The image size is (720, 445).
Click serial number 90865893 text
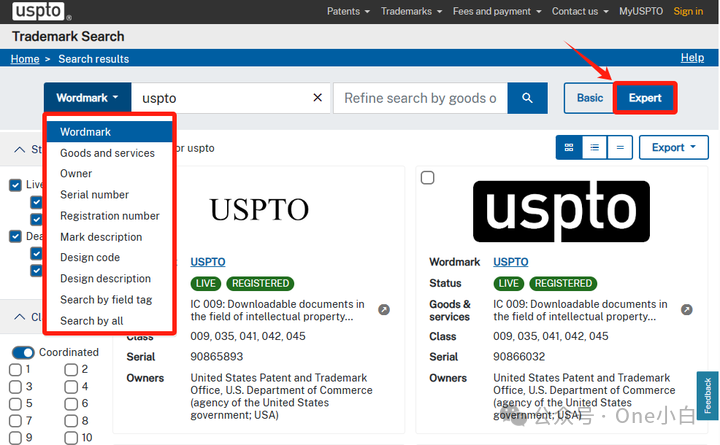(x=216, y=357)
